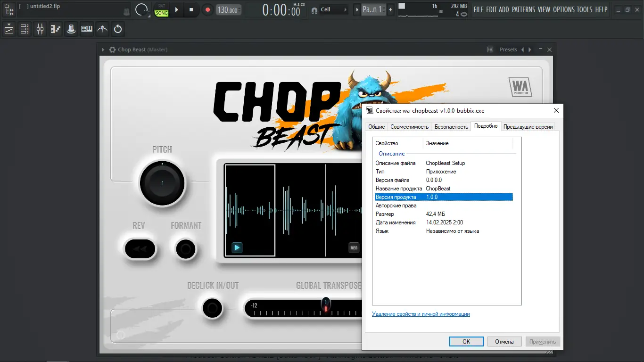Expand the pattern selector arrow
Image resolution: width=644 pixels, height=362 pixels.
pyautogui.click(x=357, y=9)
